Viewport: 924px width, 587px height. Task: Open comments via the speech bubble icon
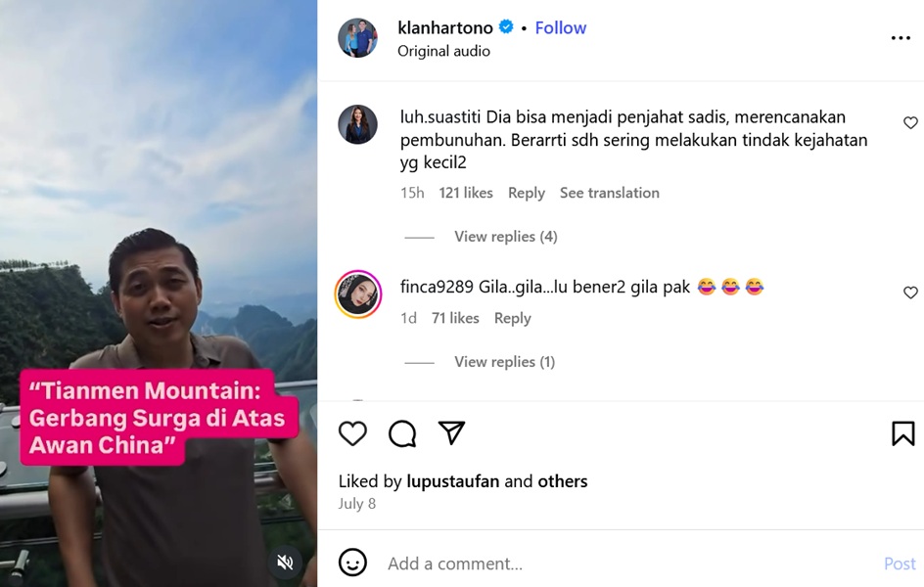coord(401,433)
